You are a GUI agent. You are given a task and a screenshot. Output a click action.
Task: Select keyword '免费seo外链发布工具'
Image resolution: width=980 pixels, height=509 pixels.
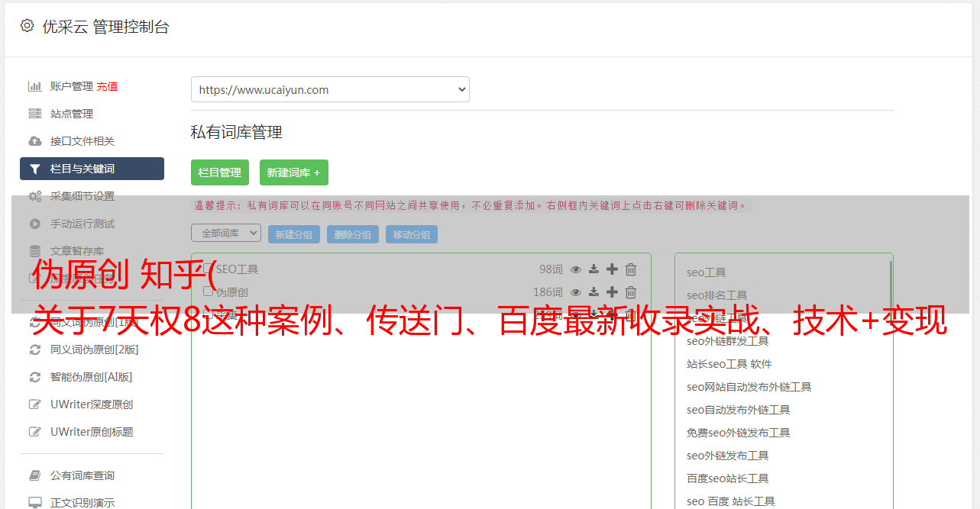739,433
